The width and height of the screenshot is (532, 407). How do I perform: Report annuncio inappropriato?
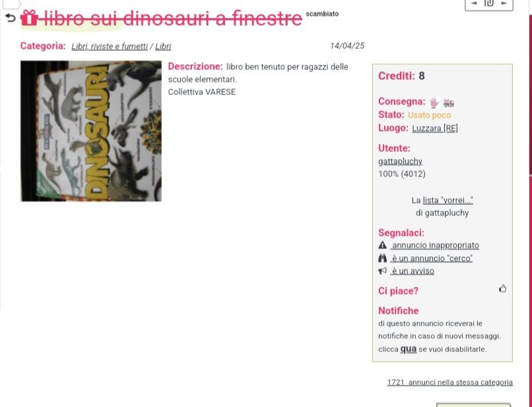coord(435,245)
